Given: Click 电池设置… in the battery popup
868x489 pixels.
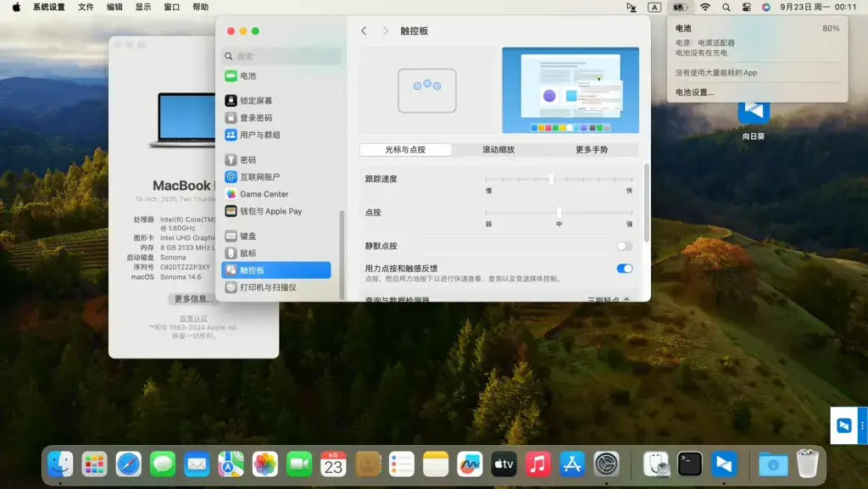Looking at the screenshot, I should pos(694,92).
